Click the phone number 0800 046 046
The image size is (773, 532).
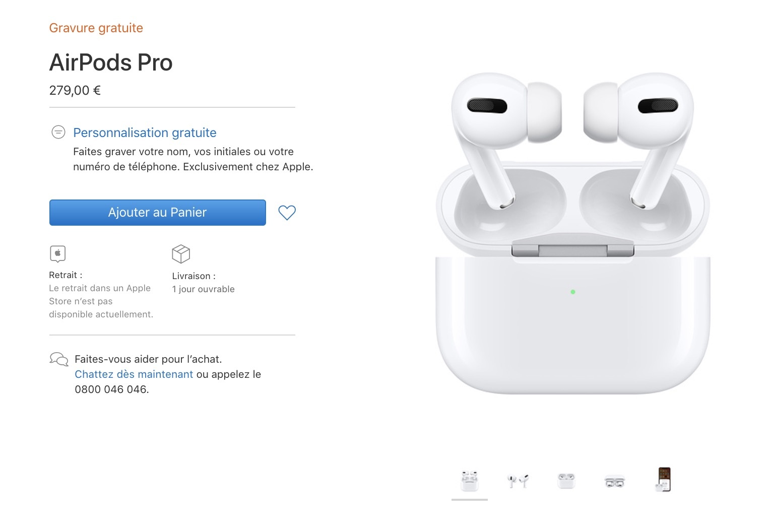tap(111, 389)
